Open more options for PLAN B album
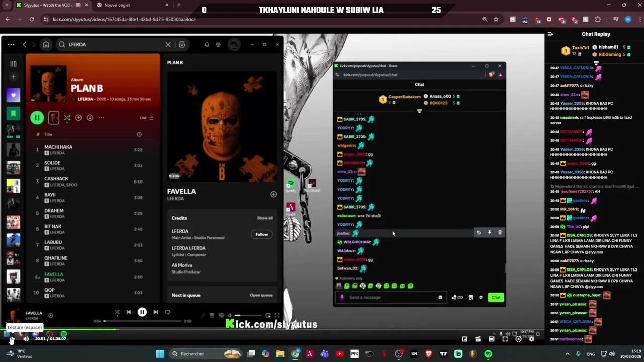The width and height of the screenshot is (644, 362). tap(101, 118)
